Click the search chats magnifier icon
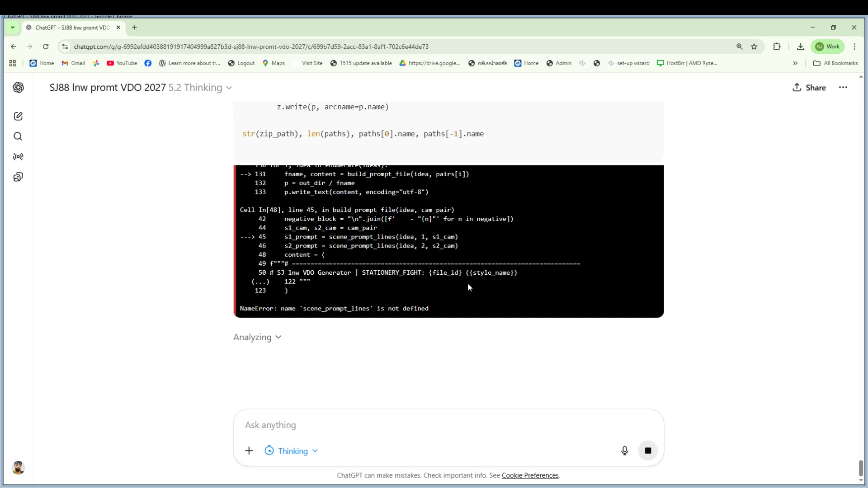Viewport: 868px width, 488px height. [x=18, y=136]
